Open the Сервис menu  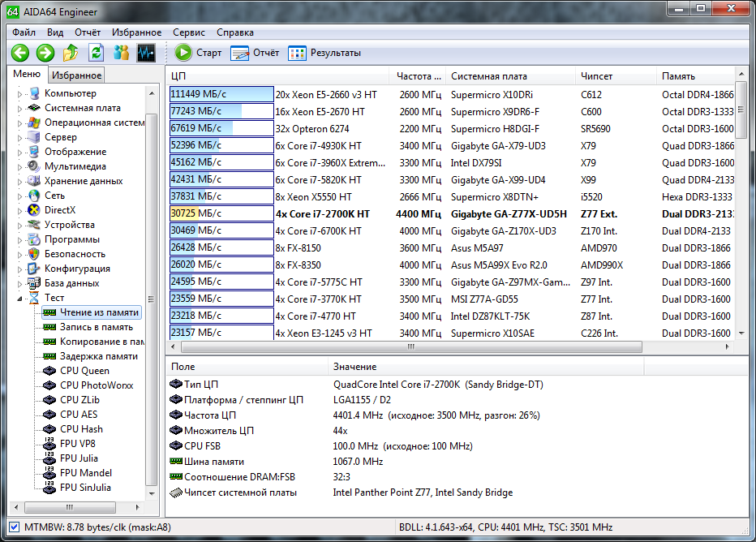click(188, 32)
